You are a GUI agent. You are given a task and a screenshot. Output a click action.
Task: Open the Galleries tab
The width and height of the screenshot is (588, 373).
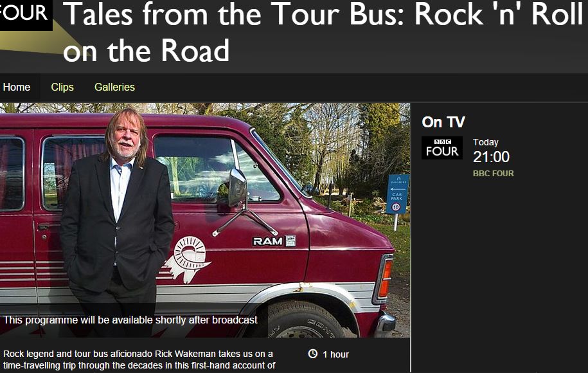114,87
